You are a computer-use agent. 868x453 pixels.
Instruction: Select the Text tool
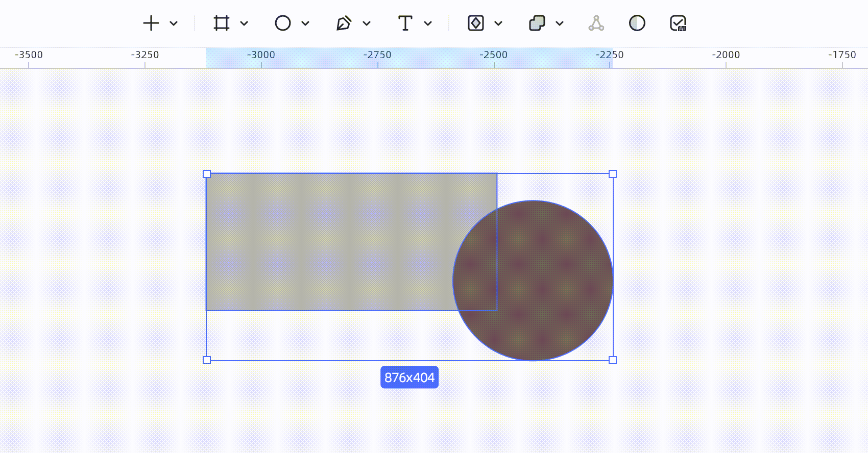coord(405,23)
